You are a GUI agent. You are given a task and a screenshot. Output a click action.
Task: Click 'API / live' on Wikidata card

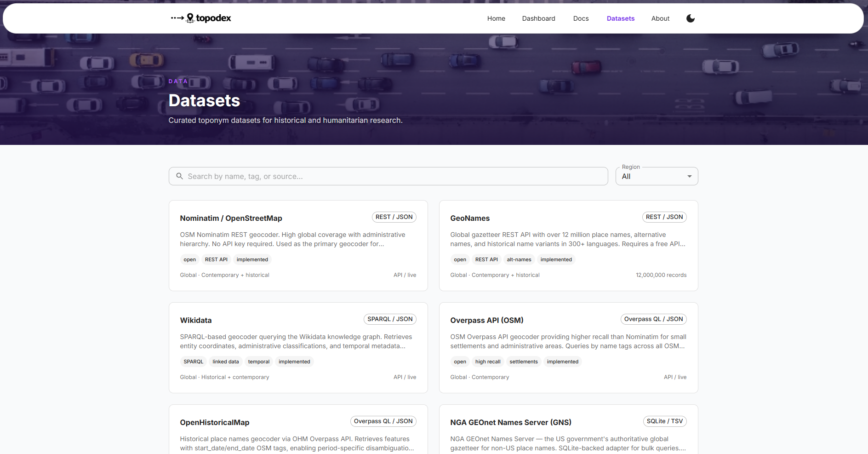(405, 377)
